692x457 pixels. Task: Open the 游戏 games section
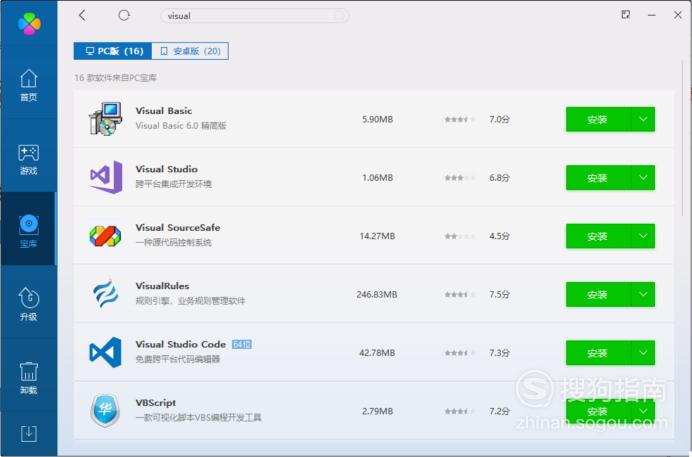pyautogui.click(x=29, y=159)
